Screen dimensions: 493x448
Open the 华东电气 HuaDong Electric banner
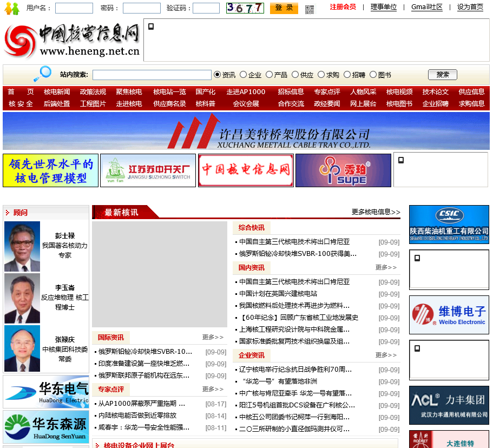(x=46, y=392)
